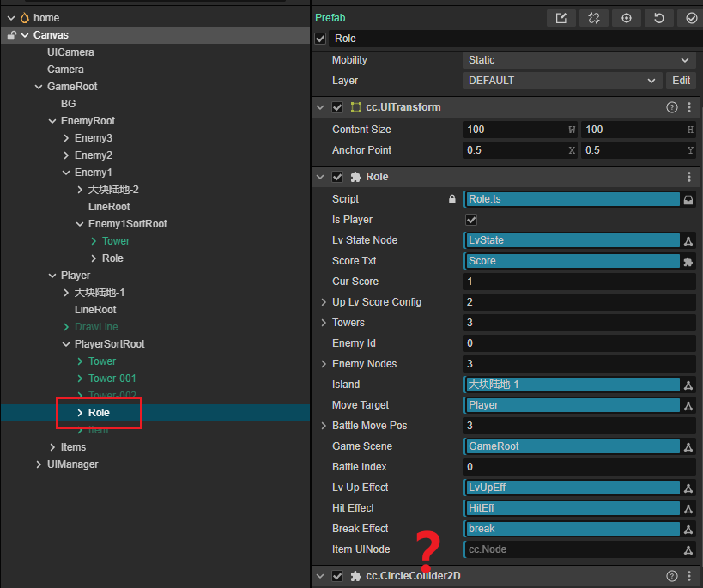Click the Anchor Point X field

click(519, 150)
